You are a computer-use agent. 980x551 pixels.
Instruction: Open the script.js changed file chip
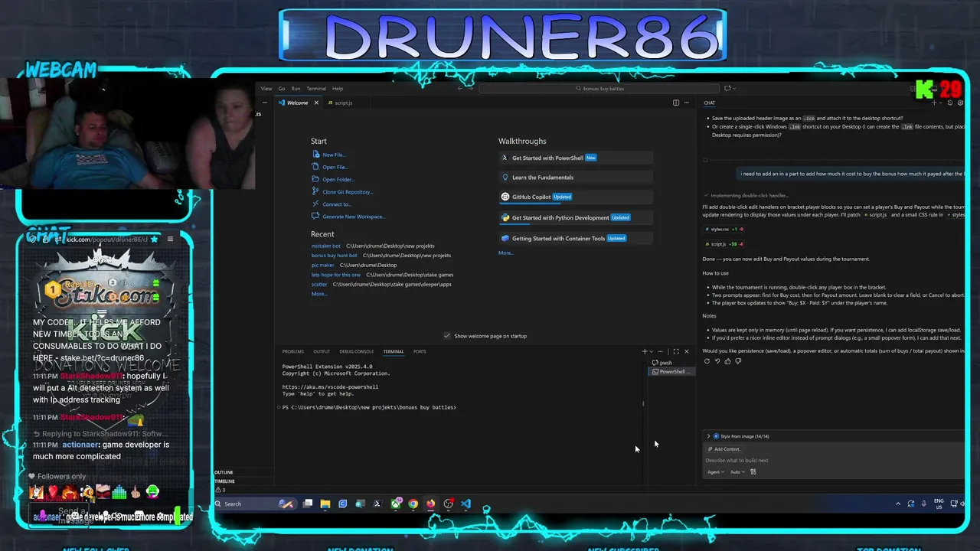[x=724, y=244]
